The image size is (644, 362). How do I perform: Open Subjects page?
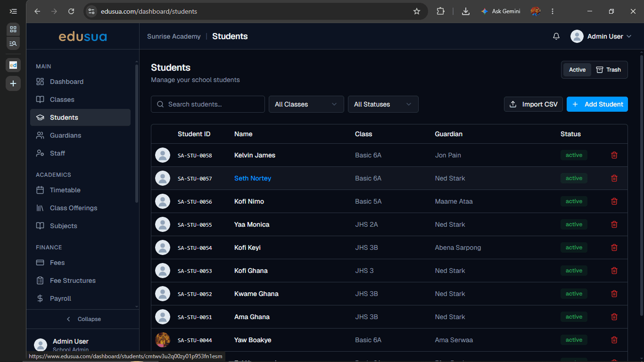80,226
